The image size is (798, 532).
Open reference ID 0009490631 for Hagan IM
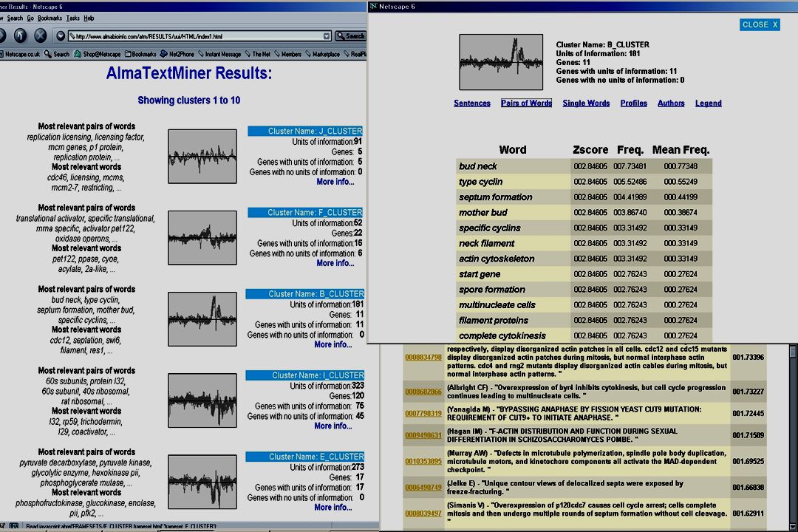[423, 435]
